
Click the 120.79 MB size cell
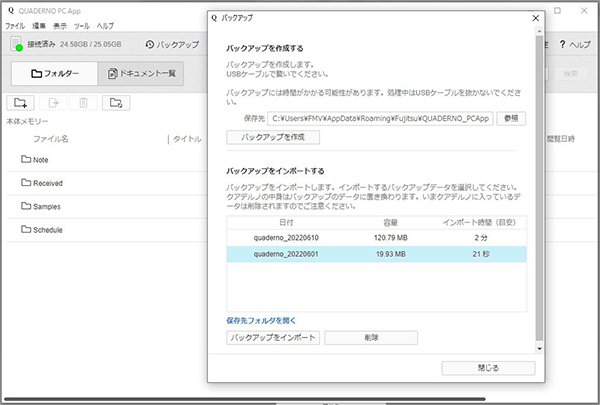point(390,238)
